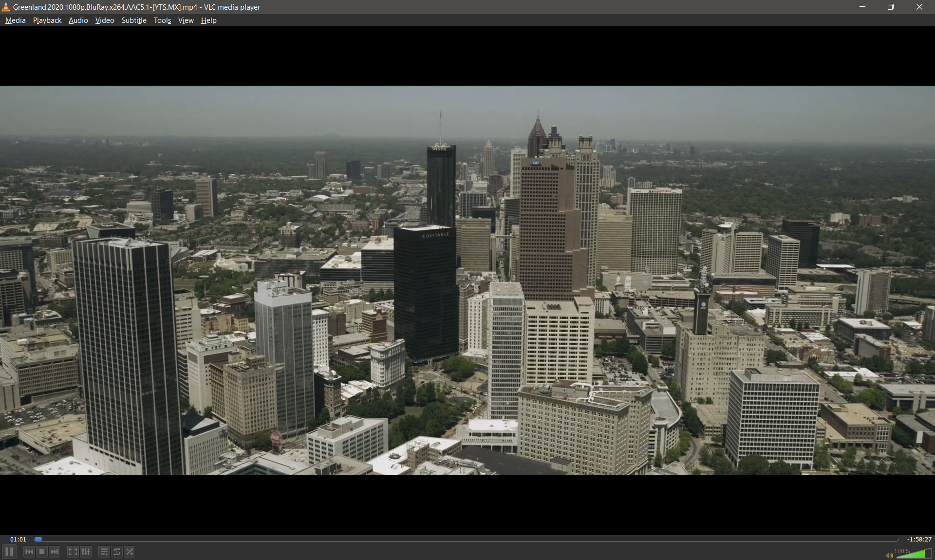Viewport: 935px width, 560px height.
Task: Open the Subtitle menu
Action: coord(134,20)
